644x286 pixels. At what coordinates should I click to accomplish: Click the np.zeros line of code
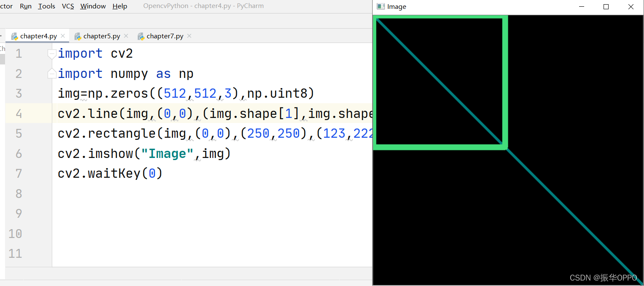pyautogui.click(x=186, y=94)
